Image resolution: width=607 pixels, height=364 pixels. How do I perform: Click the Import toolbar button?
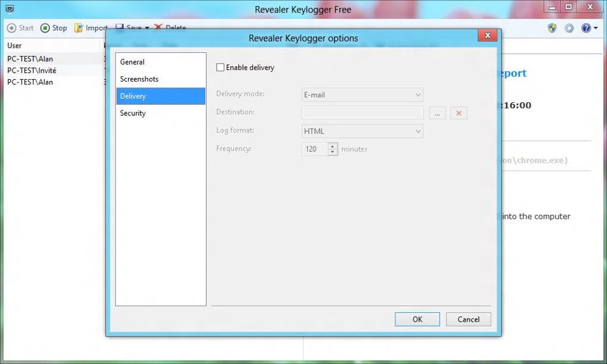(x=90, y=28)
